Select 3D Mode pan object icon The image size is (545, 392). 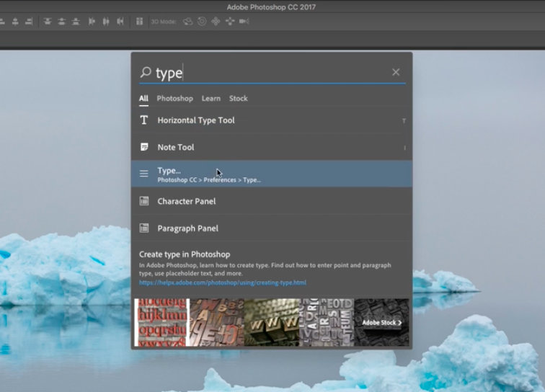[216, 22]
